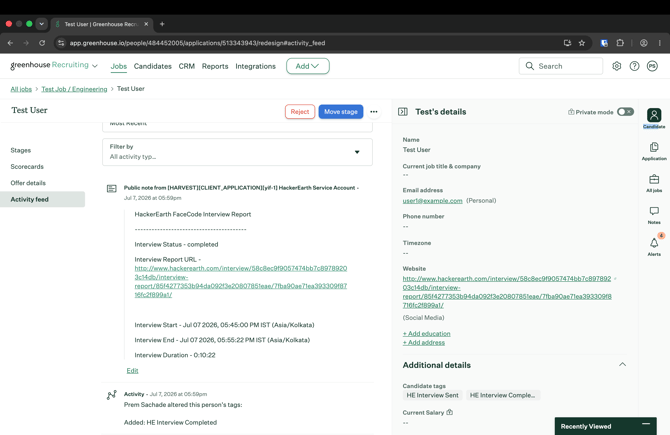This screenshot has width=670, height=435.
Task: Minimize the Recently Viewed panel
Action: tap(646, 424)
